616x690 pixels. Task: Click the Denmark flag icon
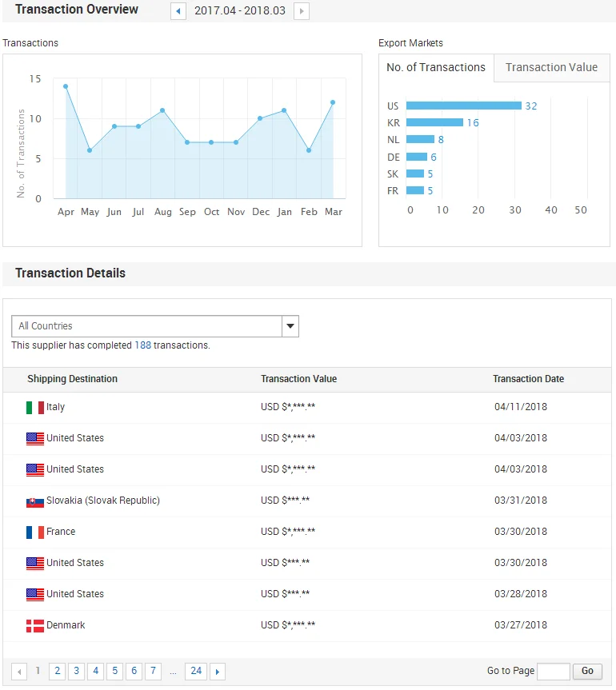tap(34, 626)
